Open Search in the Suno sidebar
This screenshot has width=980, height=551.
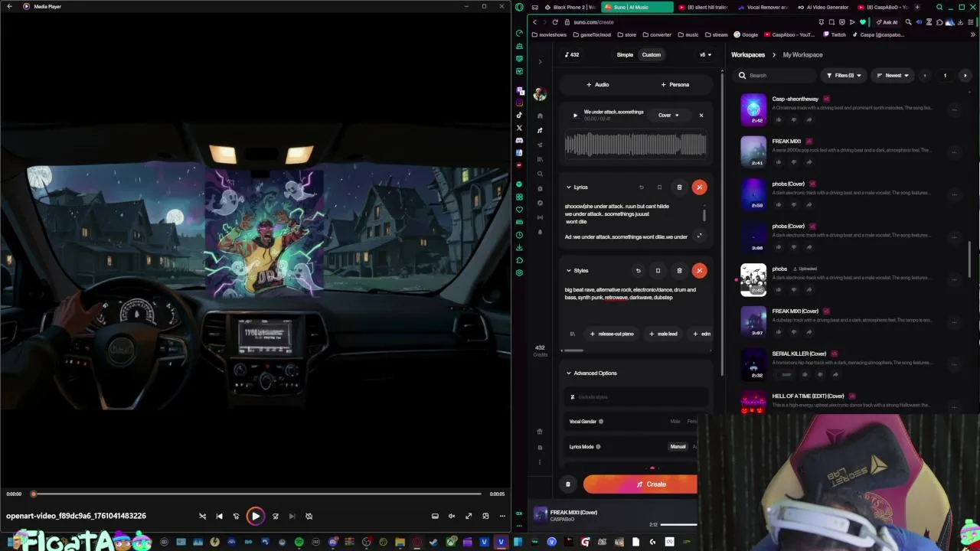(x=540, y=174)
